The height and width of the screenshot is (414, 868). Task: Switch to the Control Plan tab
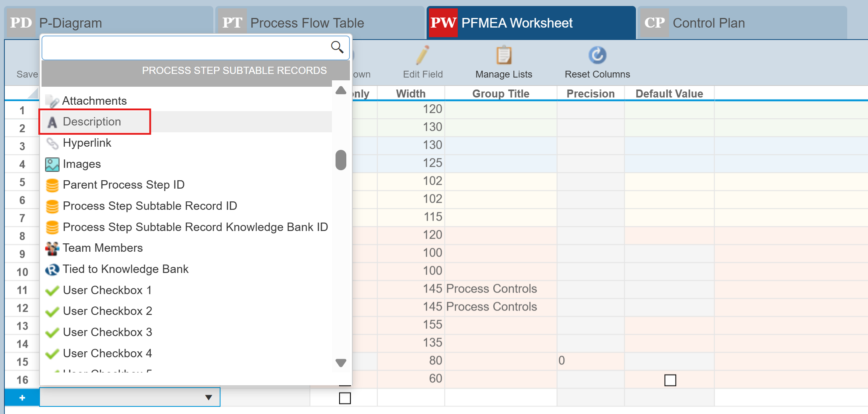point(708,23)
